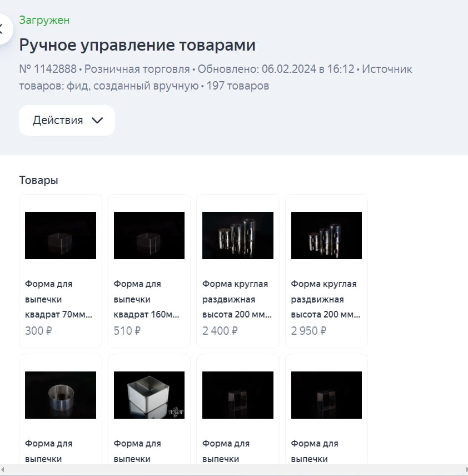Open thumbnail of round form priced 2 400 ₽
Viewport: 468px width, 476px height.
click(x=238, y=235)
